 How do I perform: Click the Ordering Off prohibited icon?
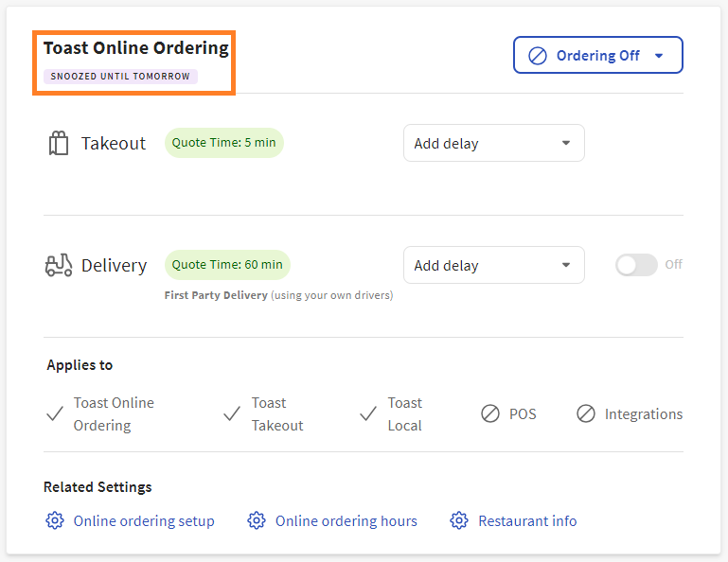coord(538,56)
